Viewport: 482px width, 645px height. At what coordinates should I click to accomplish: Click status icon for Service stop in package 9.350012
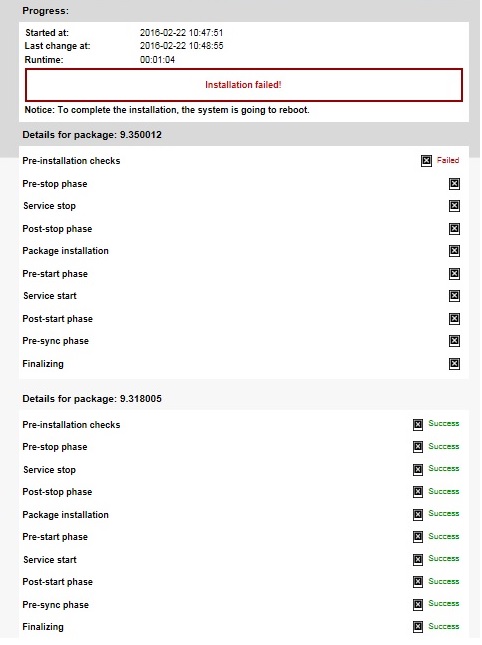point(454,206)
